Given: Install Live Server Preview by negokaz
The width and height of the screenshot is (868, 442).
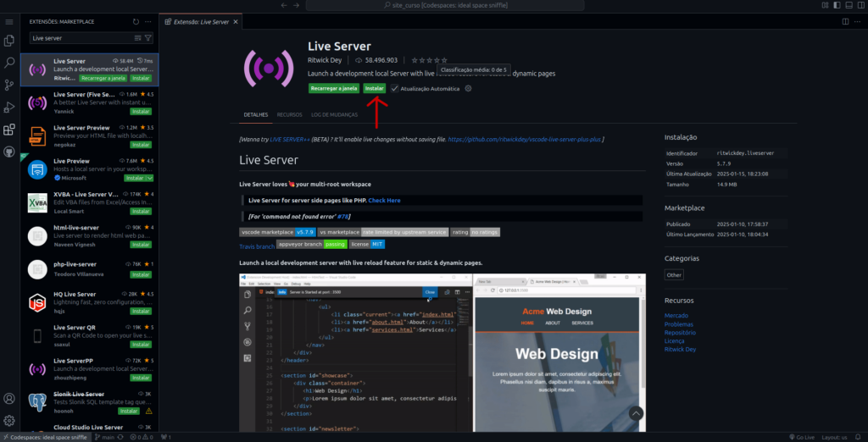Looking at the screenshot, I should [x=141, y=145].
